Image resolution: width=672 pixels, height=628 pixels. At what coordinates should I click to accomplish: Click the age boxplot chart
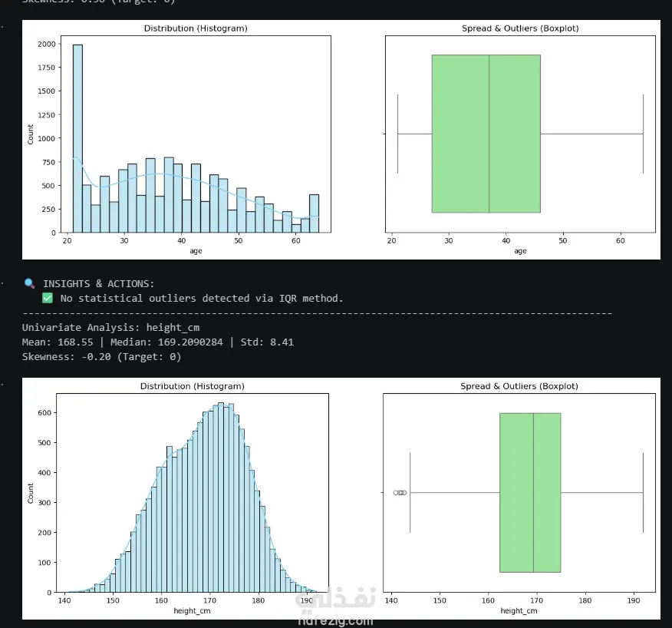pos(520,134)
